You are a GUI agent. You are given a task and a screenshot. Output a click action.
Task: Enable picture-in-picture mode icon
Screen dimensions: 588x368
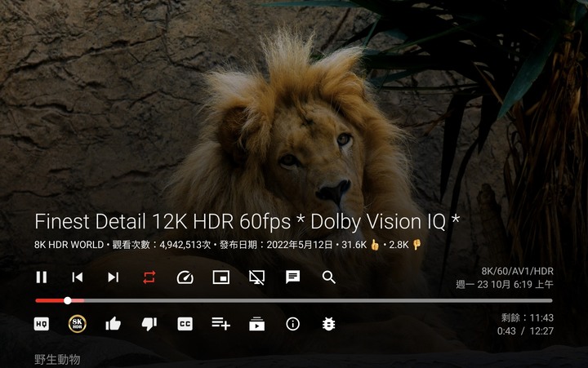click(220, 277)
